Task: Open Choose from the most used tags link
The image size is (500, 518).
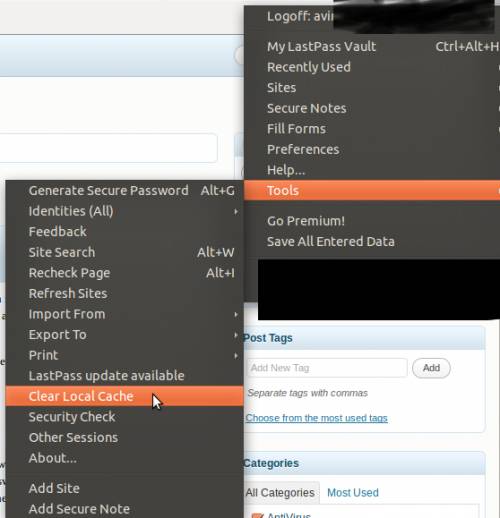Action: pyautogui.click(x=317, y=418)
